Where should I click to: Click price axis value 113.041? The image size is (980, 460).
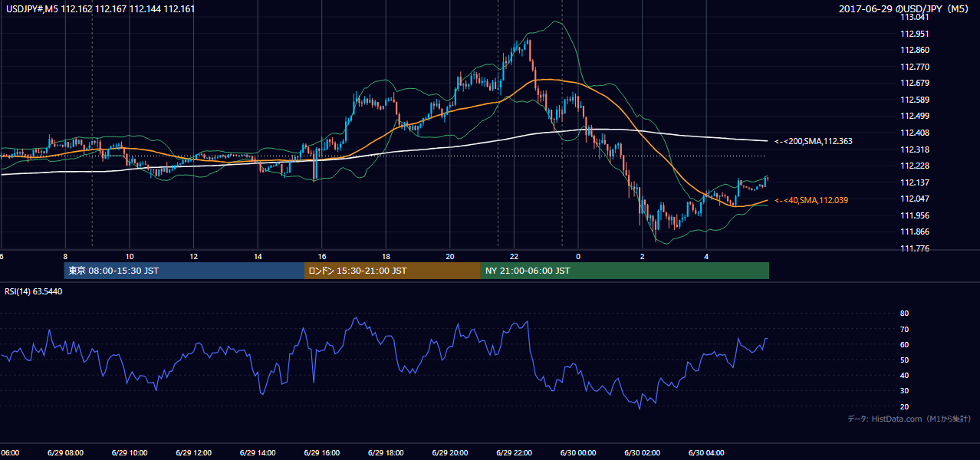[916, 17]
